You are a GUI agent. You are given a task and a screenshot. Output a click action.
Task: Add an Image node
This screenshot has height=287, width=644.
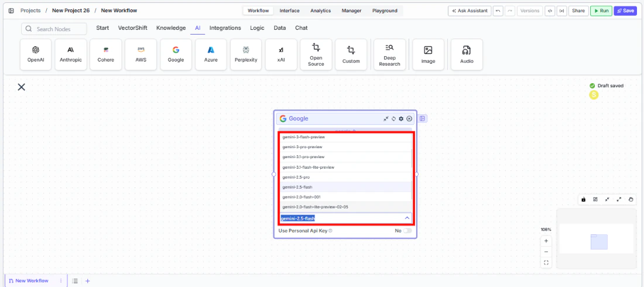click(x=429, y=54)
